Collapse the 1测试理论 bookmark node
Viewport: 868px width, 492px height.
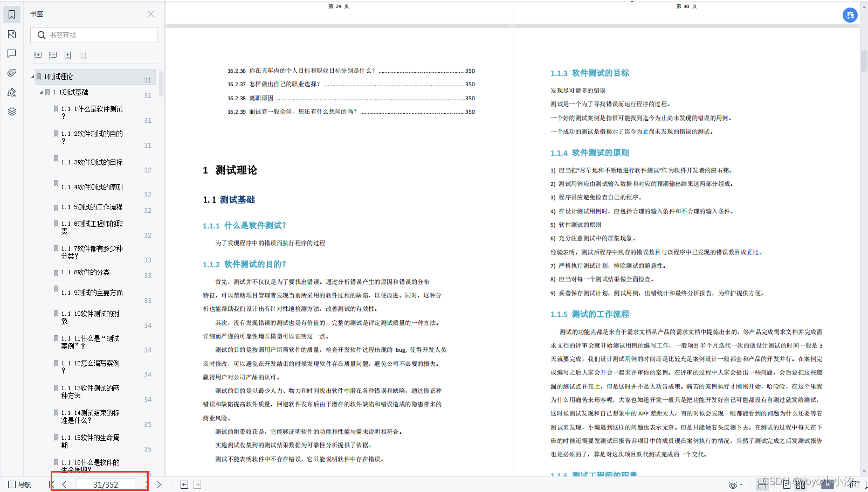[32, 77]
